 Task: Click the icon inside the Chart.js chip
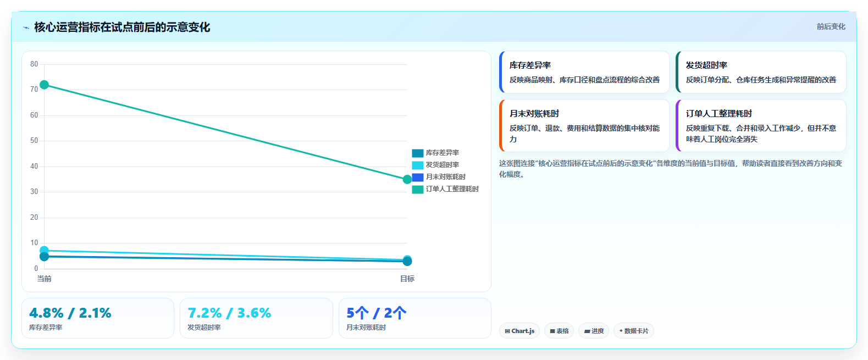point(507,331)
